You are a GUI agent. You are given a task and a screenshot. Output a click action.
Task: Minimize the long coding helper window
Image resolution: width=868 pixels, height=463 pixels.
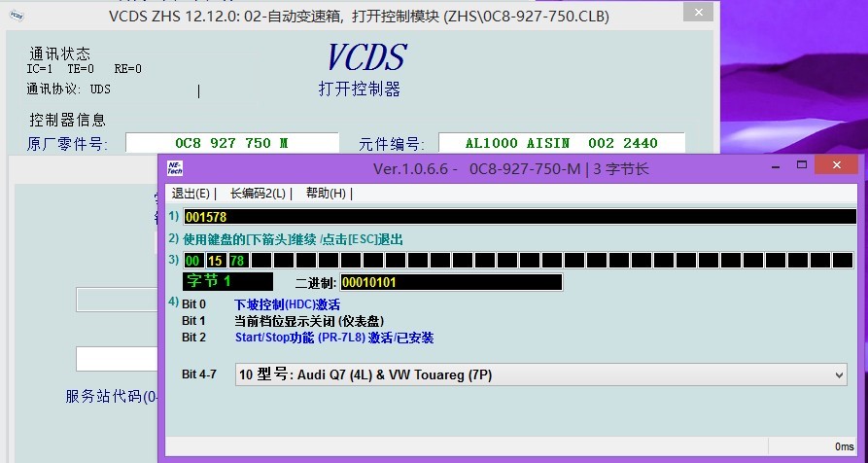(777, 164)
